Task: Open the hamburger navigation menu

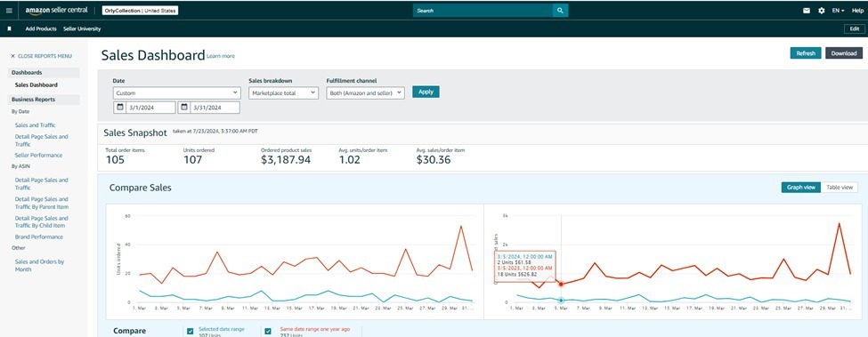Action: click(9, 11)
